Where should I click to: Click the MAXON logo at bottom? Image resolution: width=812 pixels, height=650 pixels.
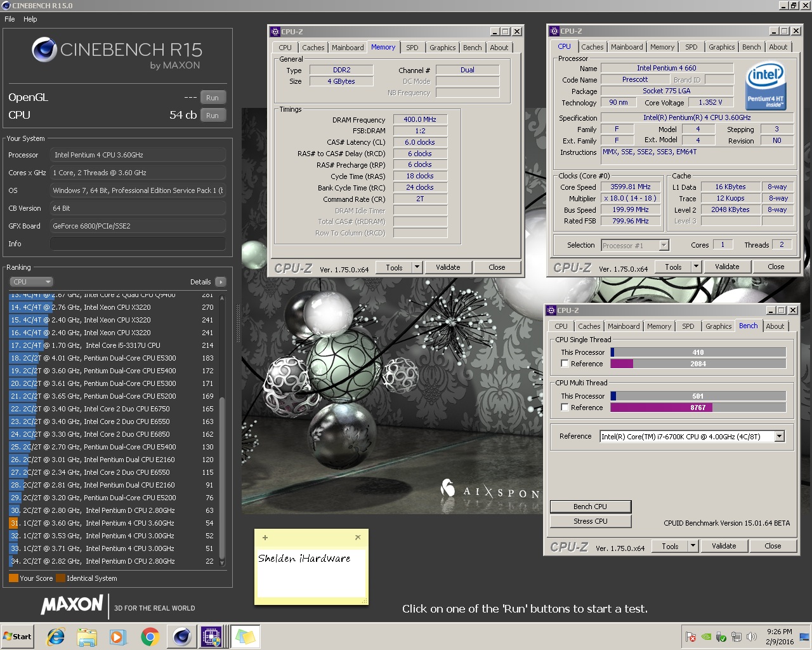(x=72, y=605)
